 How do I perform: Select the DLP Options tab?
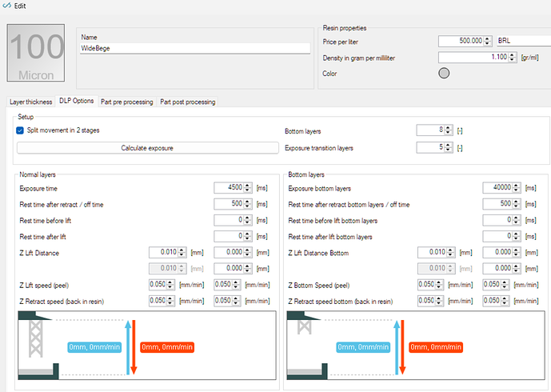click(76, 101)
